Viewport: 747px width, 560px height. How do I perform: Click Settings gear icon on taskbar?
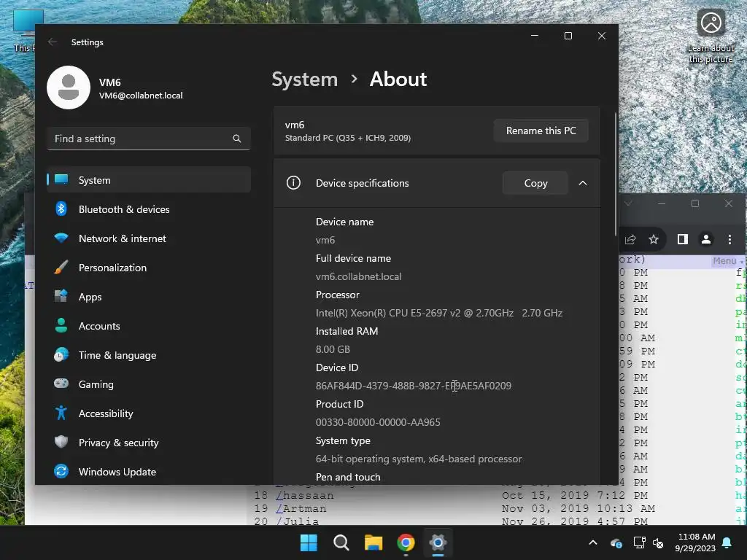coord(438,542)
